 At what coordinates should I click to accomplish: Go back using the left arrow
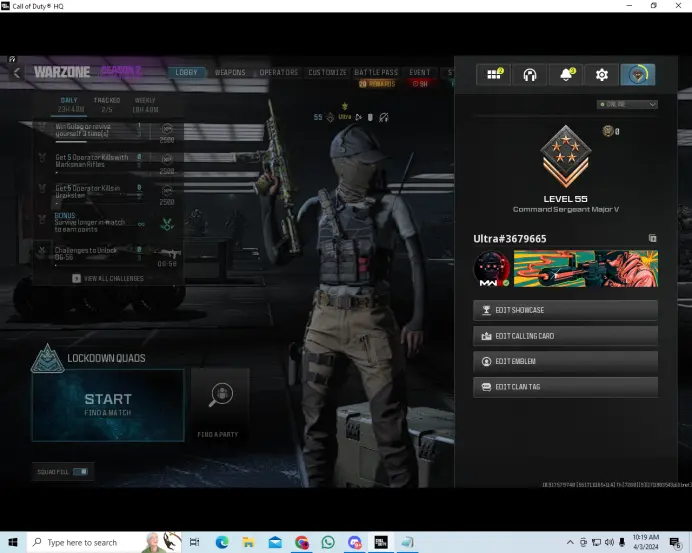(x=17, y=72)
